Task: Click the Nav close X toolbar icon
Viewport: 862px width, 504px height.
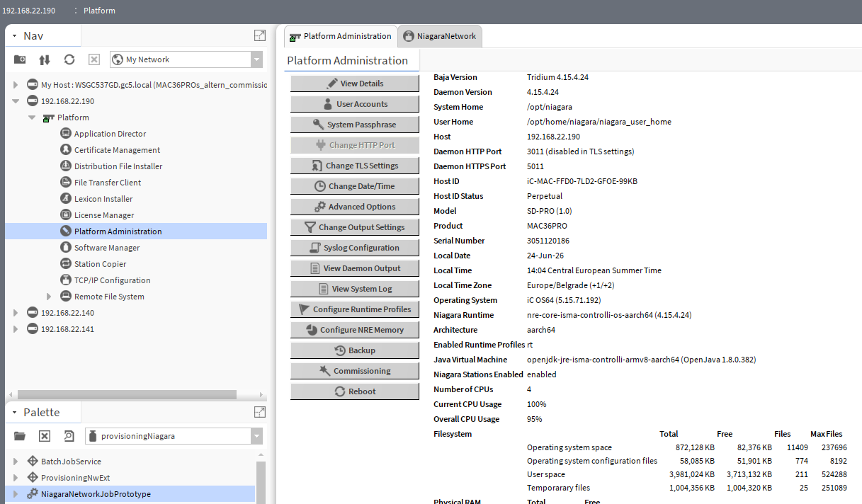Action: tap(93, 59)
